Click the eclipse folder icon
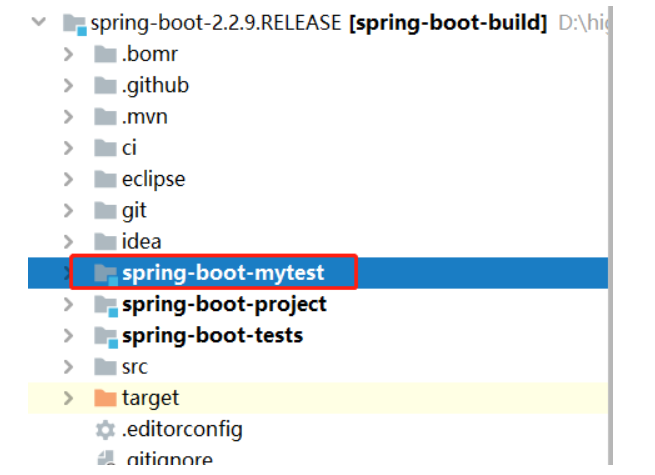 [105, 180]
